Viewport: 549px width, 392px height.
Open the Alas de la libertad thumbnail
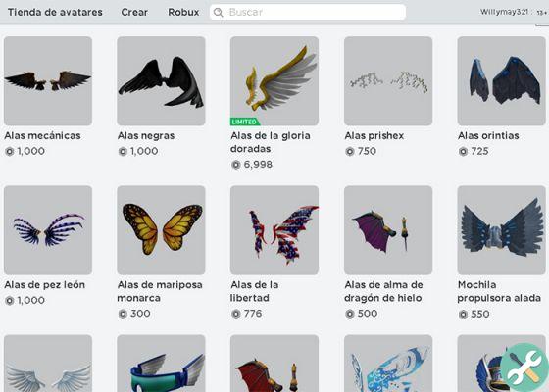(x=274, y=230)
